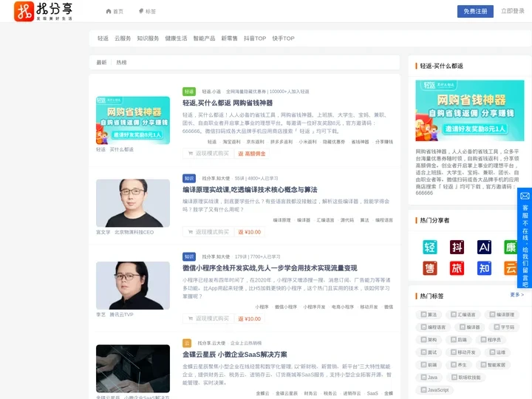Screen dimensions: 532x399
Task: Click the 淘宝返利 tag on the 轻返 post
Action: (x=231, y=142)
